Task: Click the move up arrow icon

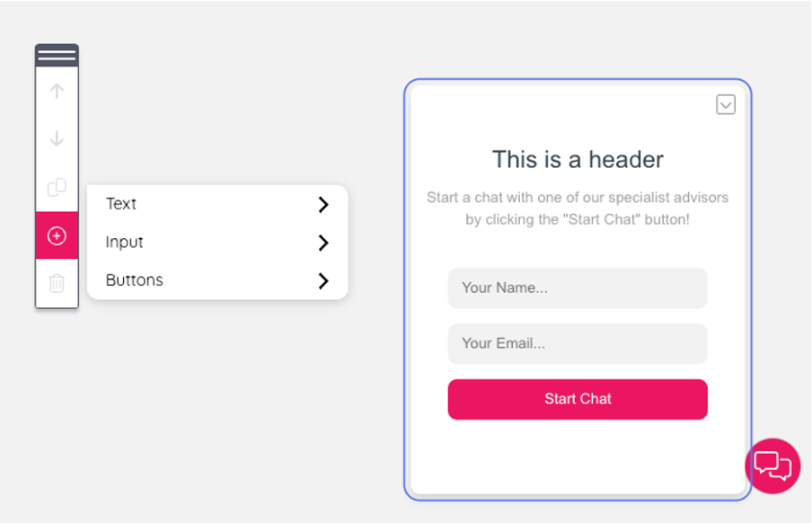Action: coord(57,91)
